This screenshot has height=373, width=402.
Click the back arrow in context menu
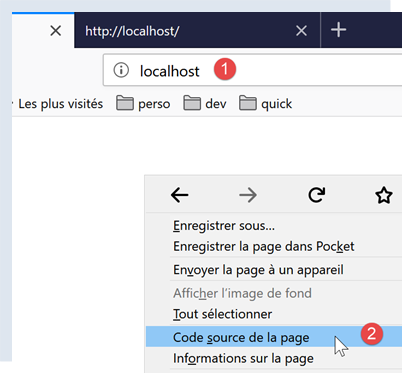click(179, 195)
